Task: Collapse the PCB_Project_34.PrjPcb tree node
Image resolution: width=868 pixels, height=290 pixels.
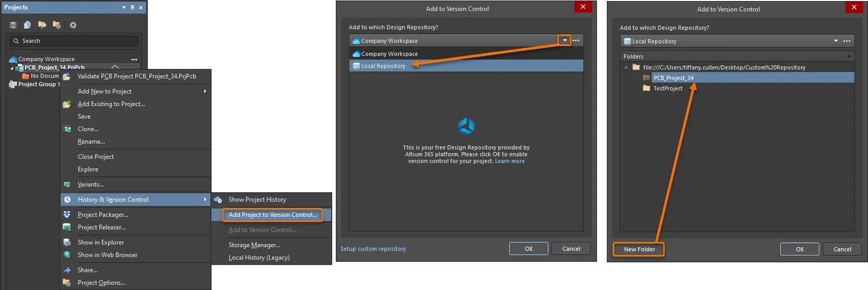Action: [x=12, y=68]
